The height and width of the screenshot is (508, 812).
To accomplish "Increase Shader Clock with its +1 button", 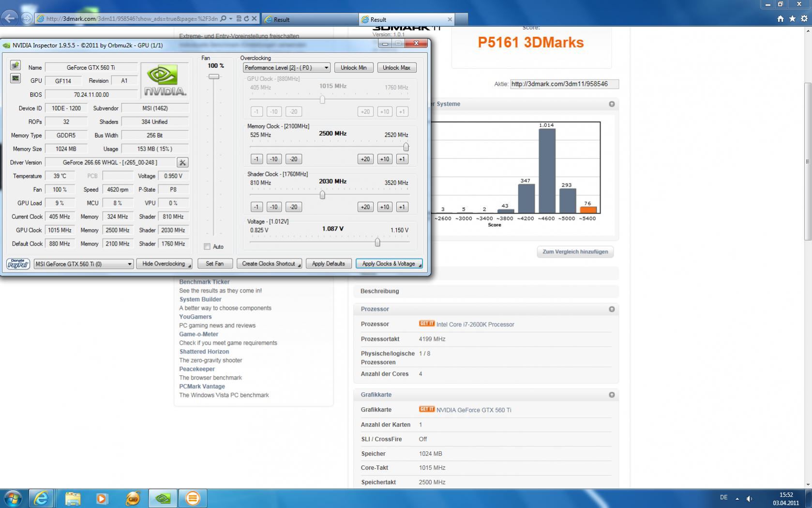I will (x=402, y=207).
